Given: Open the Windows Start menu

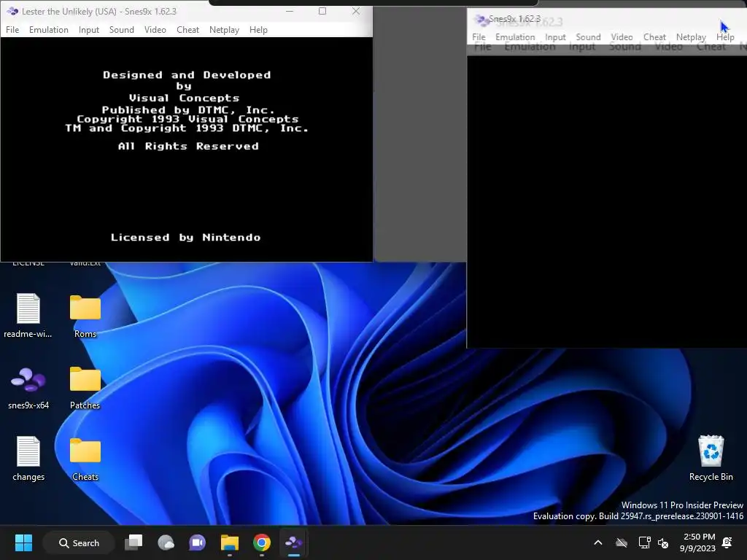Looking at the screenshot, I should (x=23, y=542).
